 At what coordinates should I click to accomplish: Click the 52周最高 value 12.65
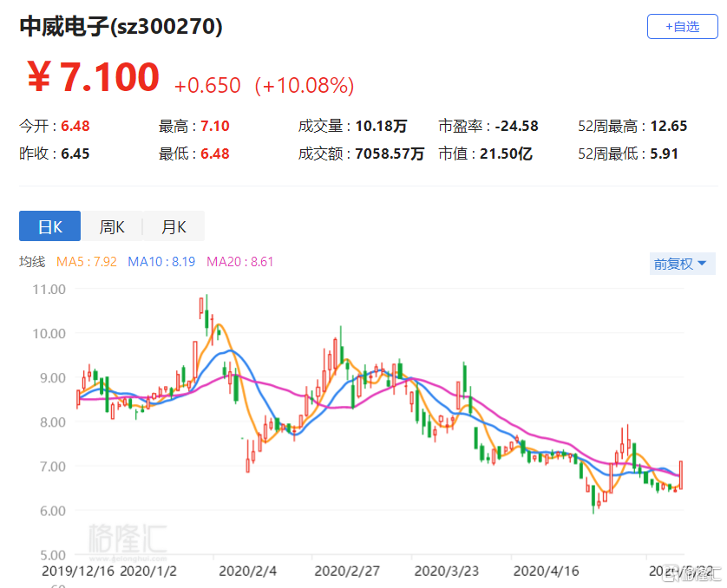pyautogui.click(x=669, y=126)
